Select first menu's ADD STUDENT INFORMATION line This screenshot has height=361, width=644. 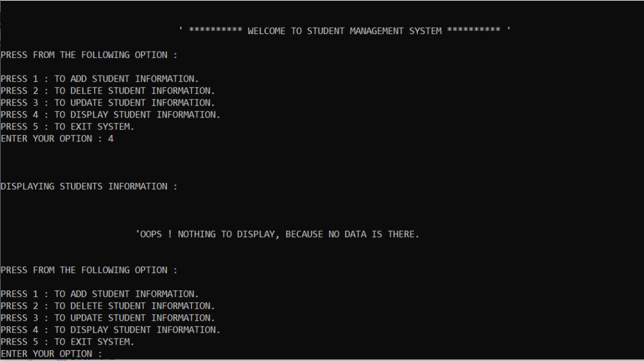click(x=99, y=79)
